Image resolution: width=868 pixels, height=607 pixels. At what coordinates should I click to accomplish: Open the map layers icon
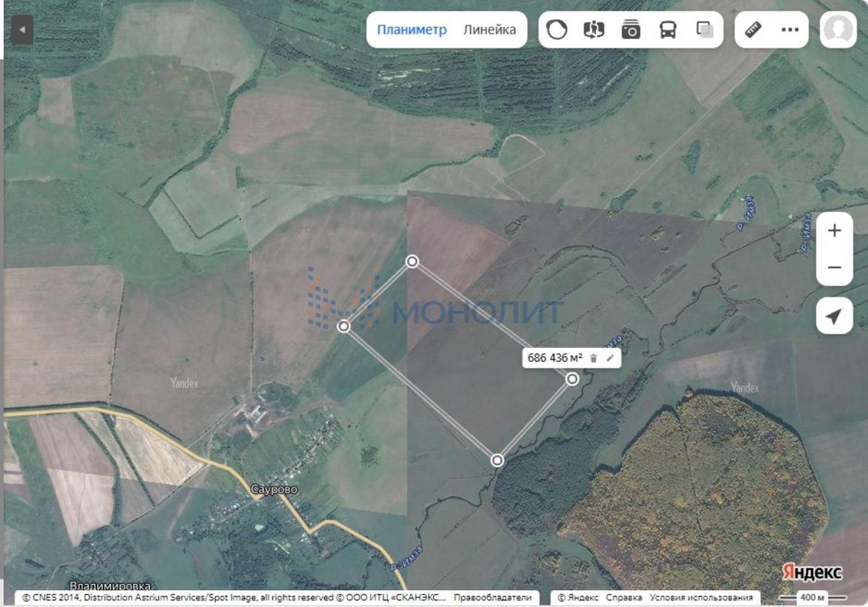704,30
